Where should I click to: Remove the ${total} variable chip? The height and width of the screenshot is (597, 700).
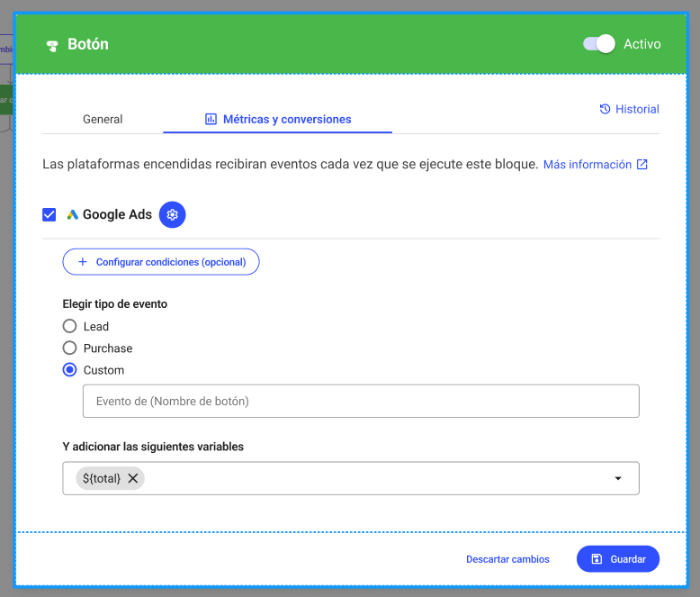coord(133,478)
